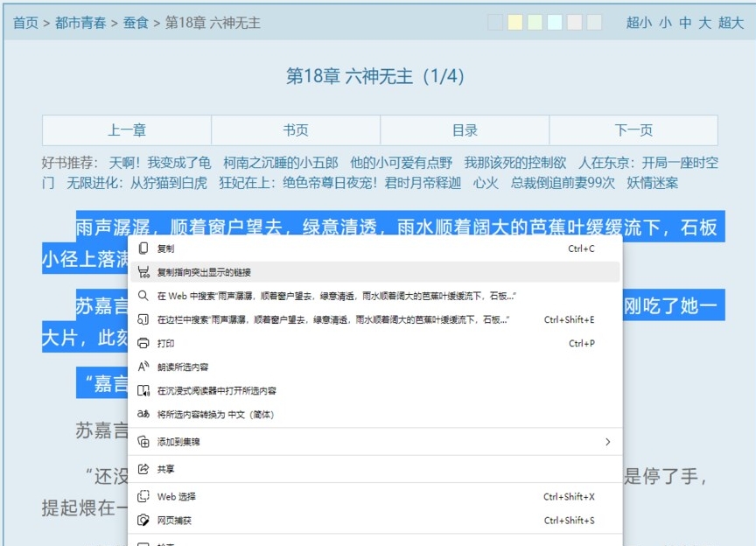
Task: Click the Copy icon in the context menu
Action: [143, 248]
